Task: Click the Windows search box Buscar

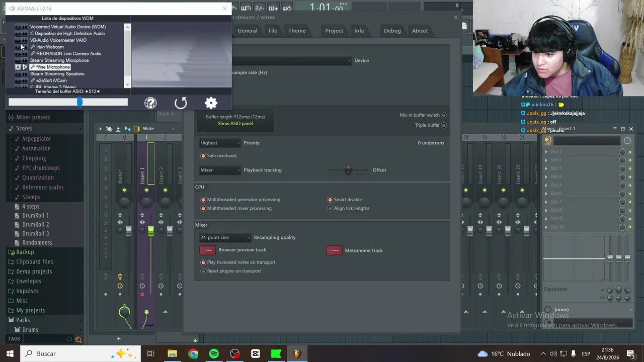Action: pos(80,354)
